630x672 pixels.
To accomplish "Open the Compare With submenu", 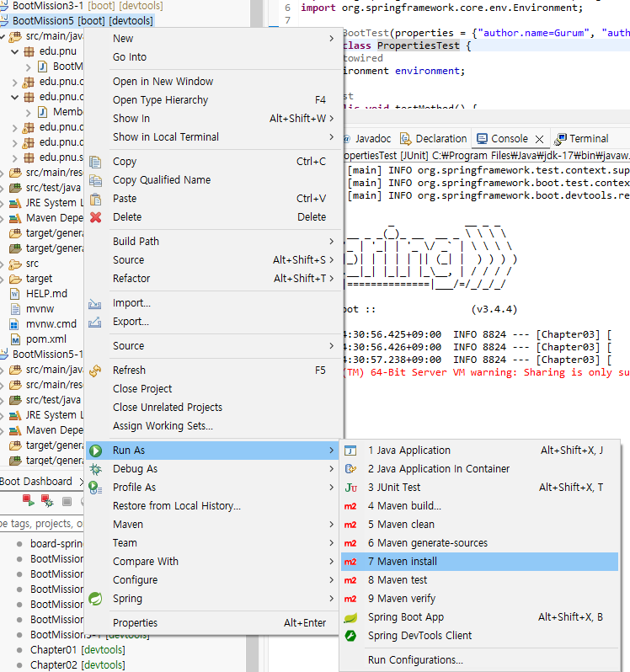I will 214,562.
